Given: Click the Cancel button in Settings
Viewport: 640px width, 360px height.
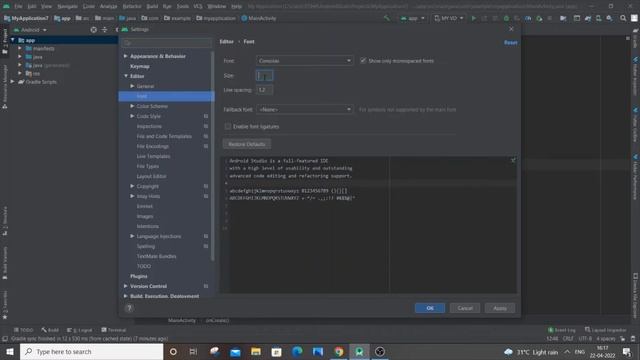Looking at the screenshot, I should [465, 308].
